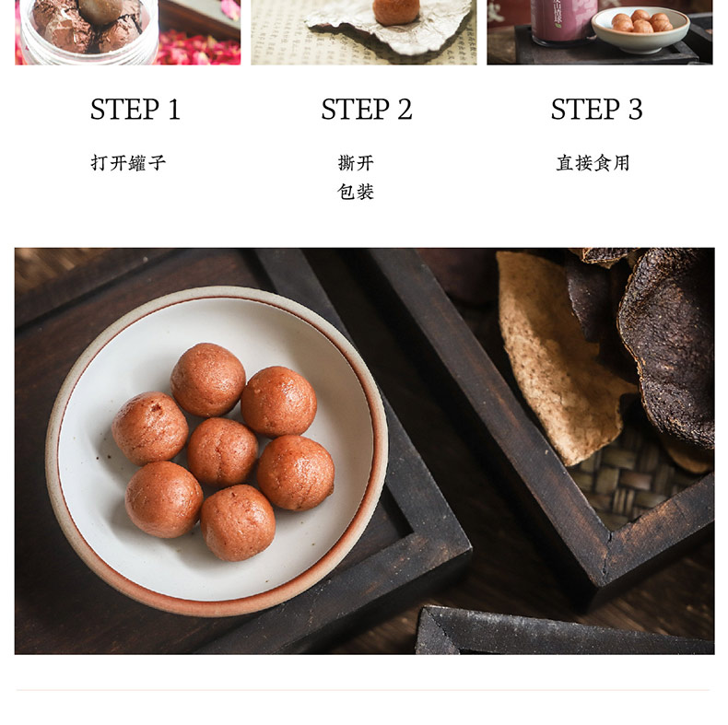Open the purple jar and bowl photo
Viewport: 728px width, 725px height.
599,32
